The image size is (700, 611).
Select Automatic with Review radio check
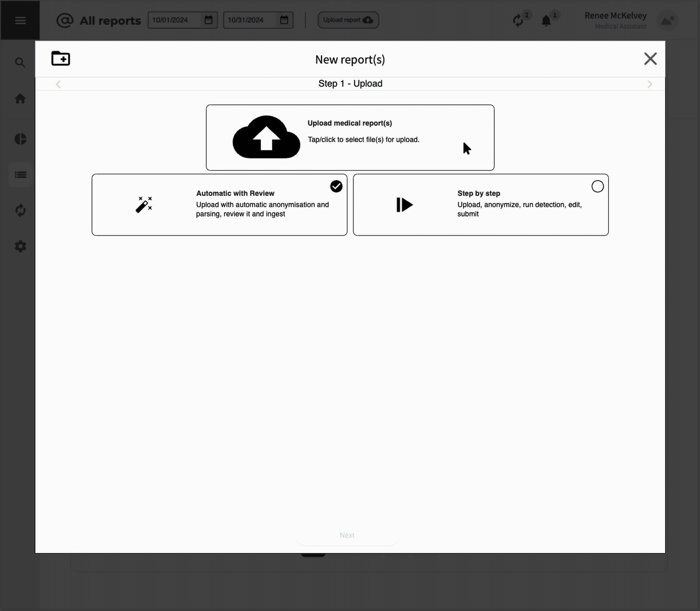(336, 186)
